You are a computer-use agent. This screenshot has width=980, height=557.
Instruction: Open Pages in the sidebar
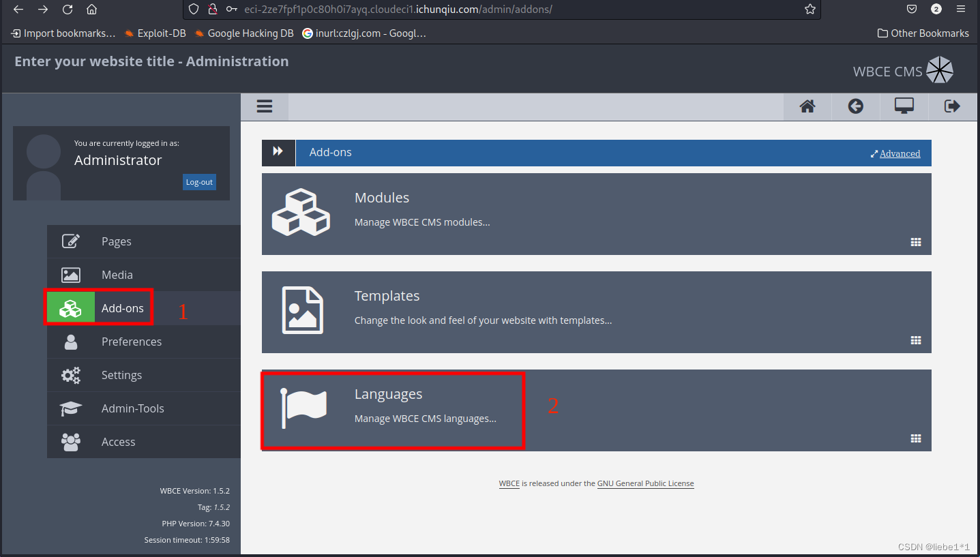click(144, 241)
